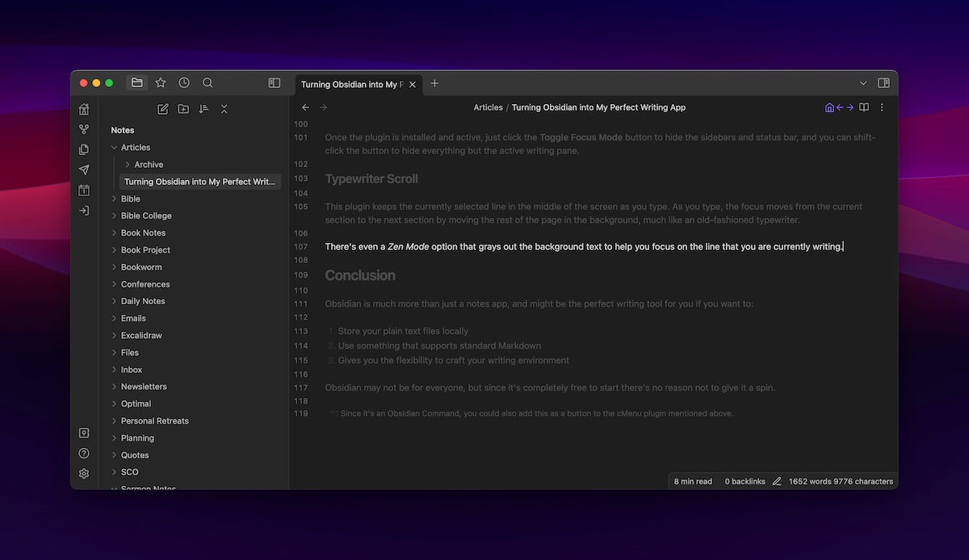Show recent files via the clock icon
This screenshot has height=560, width=969.
click(184, 83)
